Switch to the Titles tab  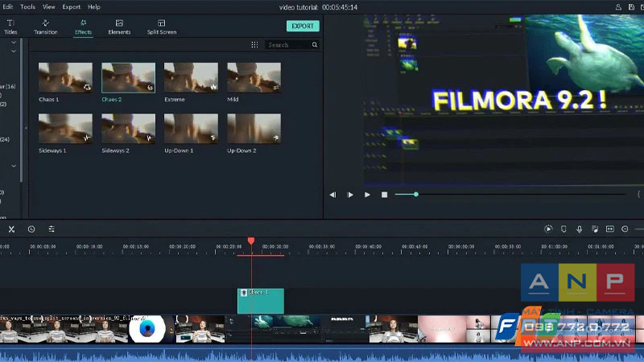point(10,27)
